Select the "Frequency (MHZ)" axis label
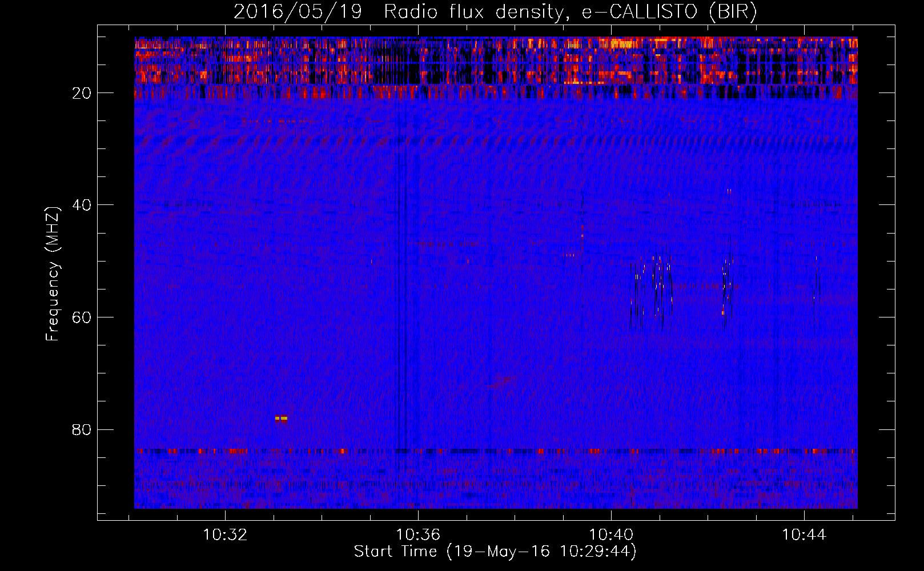Image resolution: width=924 pixels, height=571 pixels. (53, 274)
